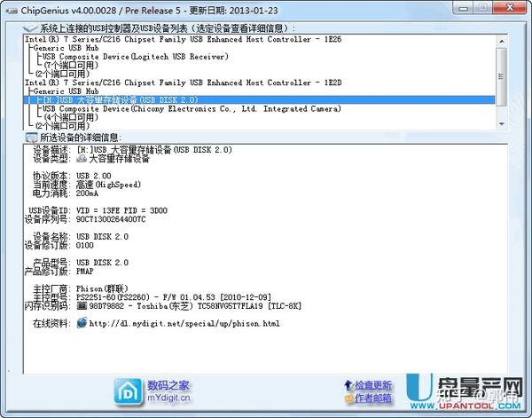The width and height of the screenshot is (532, 418).
Task: Select the Logitech USB Receiver composite device
Action: 136,57
